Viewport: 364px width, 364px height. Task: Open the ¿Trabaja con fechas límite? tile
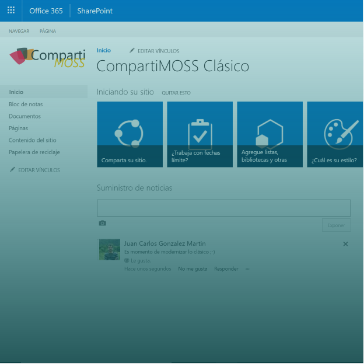point(200,134)
